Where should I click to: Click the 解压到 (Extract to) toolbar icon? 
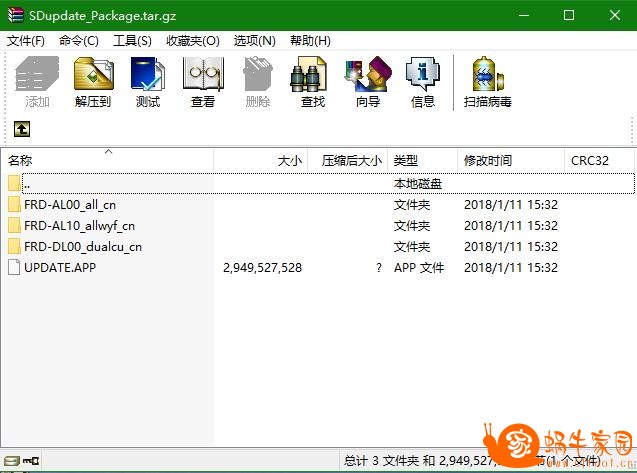[x=93, y=74]
